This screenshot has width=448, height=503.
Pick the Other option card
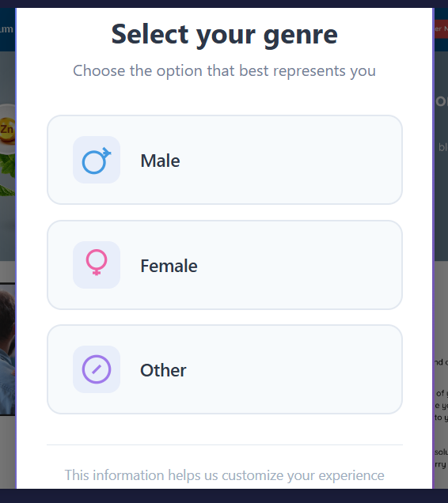pos(225,369)
